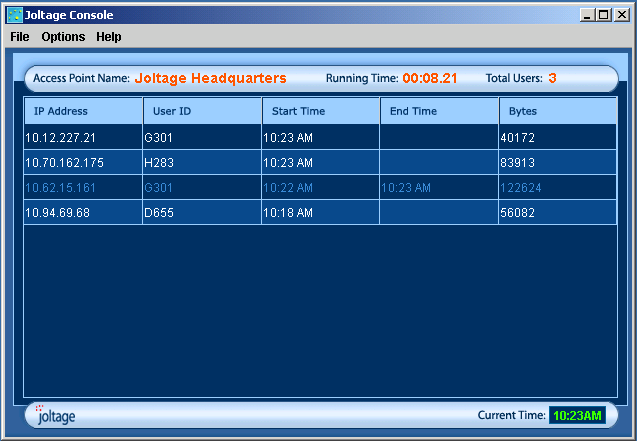Click the Joltage Headquarters access point name
Image resolution: width=637 pixels, height=441 pixels.
tap(210, 78)
